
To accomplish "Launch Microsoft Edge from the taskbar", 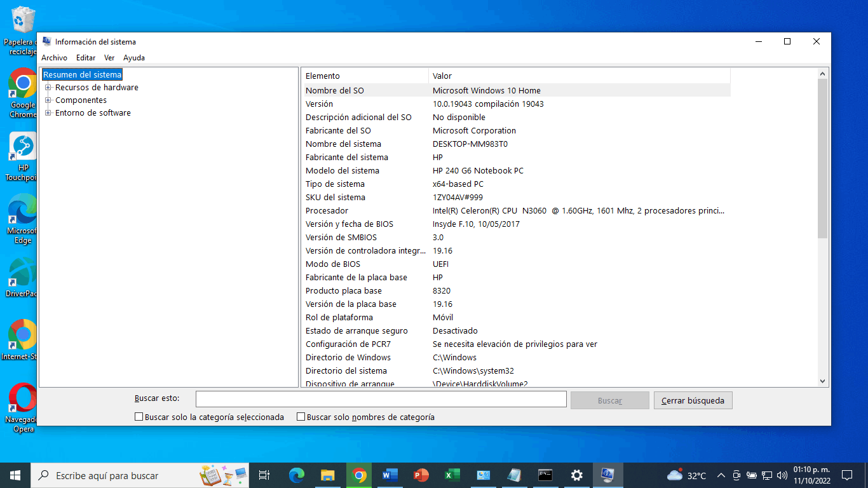I will coord(297,475).
